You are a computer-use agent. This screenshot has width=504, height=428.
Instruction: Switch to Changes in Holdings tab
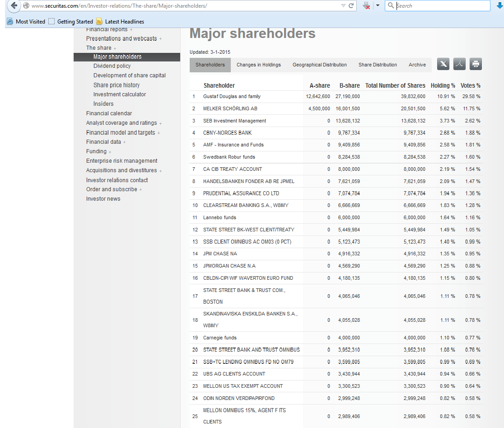click(x=259, y=65)
